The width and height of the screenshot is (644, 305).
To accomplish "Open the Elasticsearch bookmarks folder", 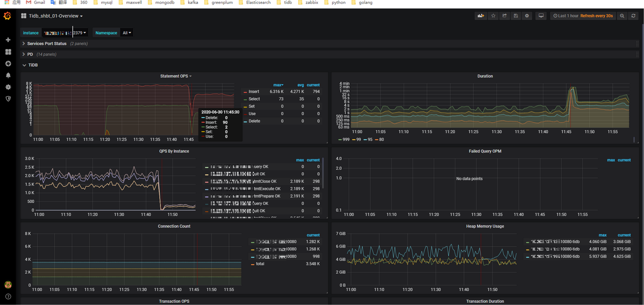I will 255,2.
